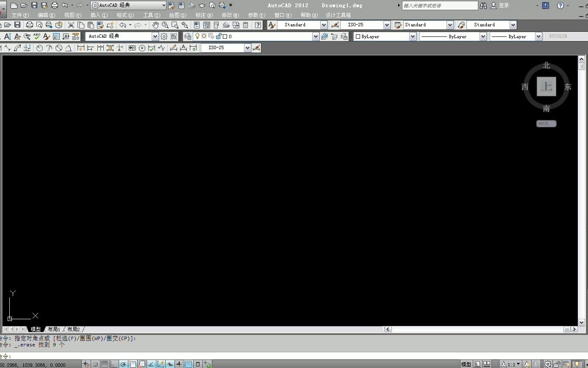588x368 pixels.
Task: Toggle Grid display in the status bar
Action: 104,364
